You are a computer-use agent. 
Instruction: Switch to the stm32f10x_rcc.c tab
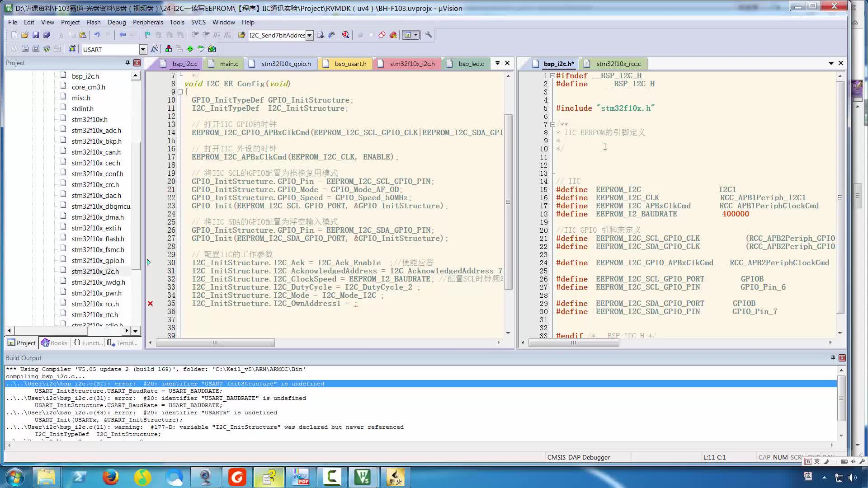[613, 64]
